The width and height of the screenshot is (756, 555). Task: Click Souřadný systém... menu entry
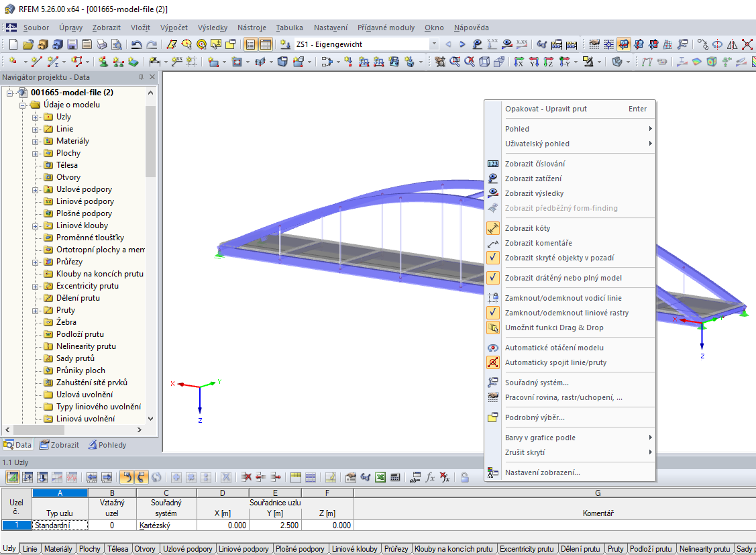click(569, 383)
